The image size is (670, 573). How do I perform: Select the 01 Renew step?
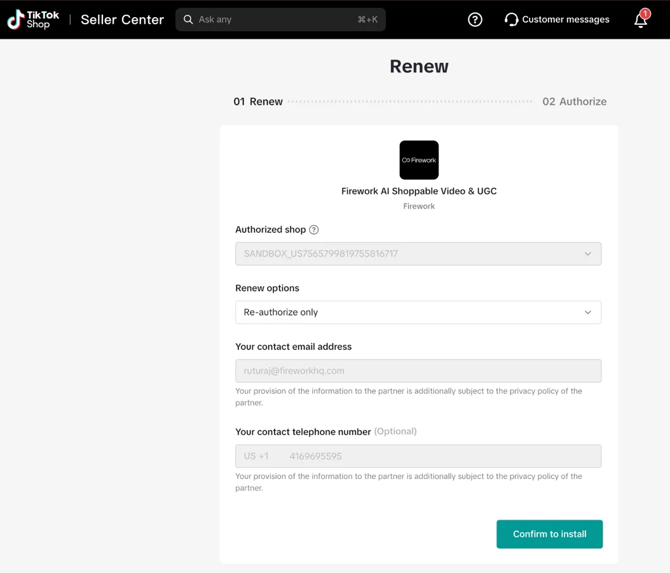click(258, 101)
